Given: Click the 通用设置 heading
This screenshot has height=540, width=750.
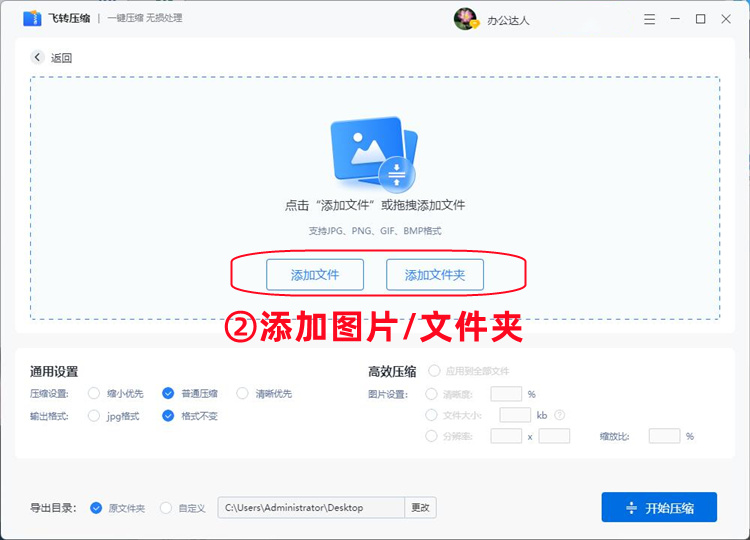Looking at the screenshot, I should coord(54,371).
